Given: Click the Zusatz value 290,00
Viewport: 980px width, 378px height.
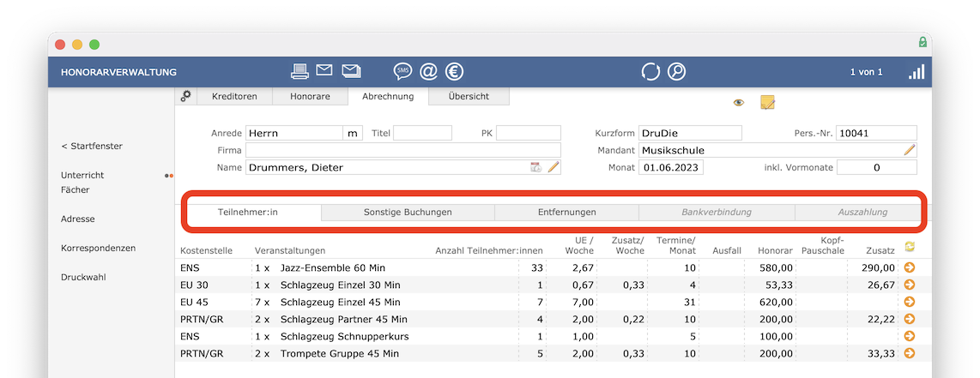Looking at the screenshot, I should (878, 267).
